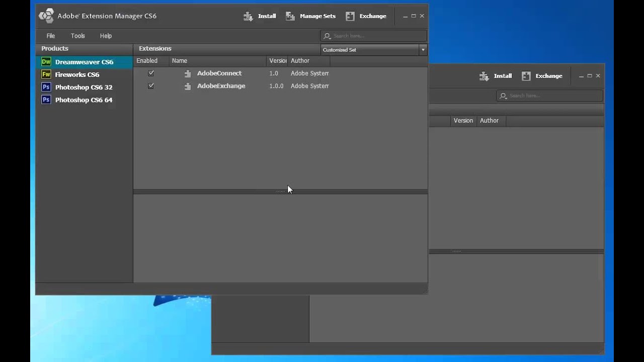This screenshot has width=644, height=362.
Task: Open the Tools menu
Action: coord(78,36)
